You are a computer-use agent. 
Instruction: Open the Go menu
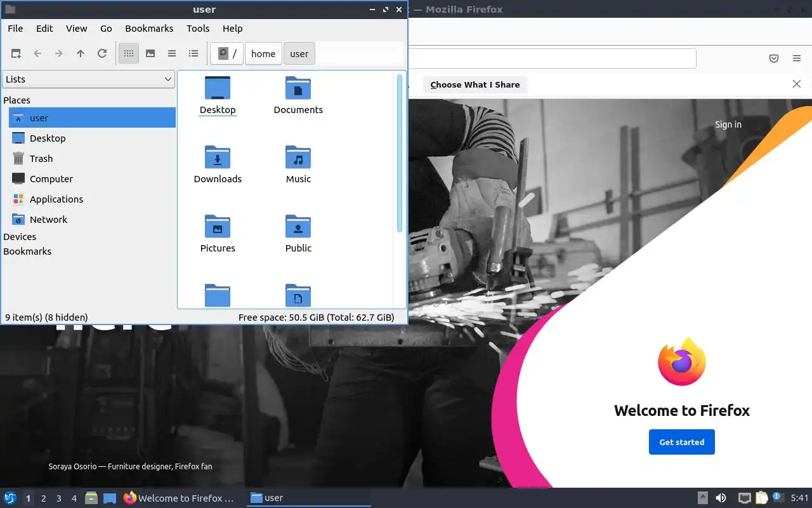tap(106, 29)
